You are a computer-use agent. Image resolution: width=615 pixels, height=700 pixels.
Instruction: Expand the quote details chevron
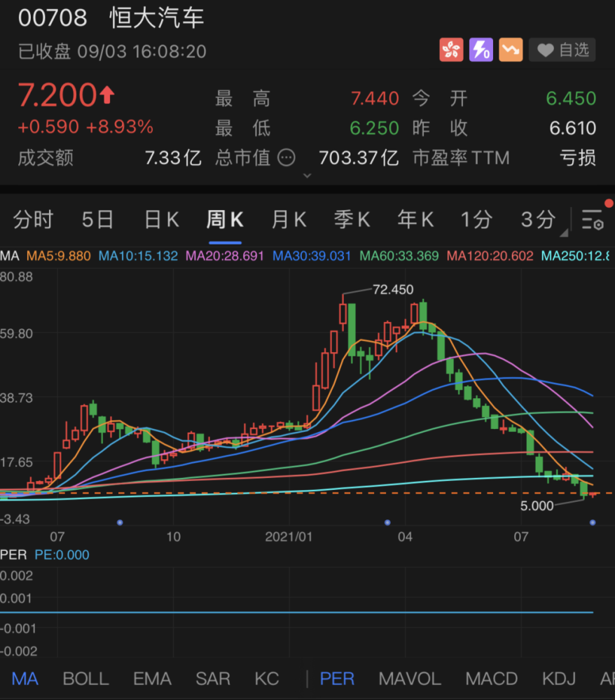pyautogui.click(x=307, y=176)
